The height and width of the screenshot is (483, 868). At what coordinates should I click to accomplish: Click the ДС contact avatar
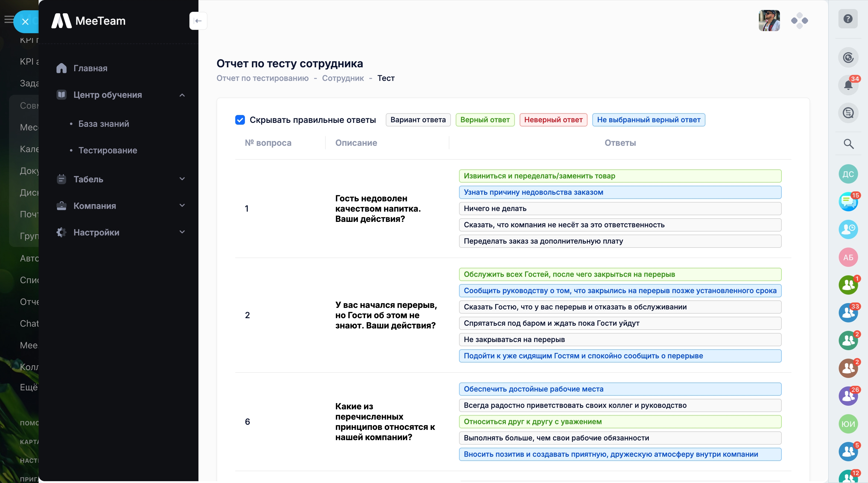(x=848, y=174)
